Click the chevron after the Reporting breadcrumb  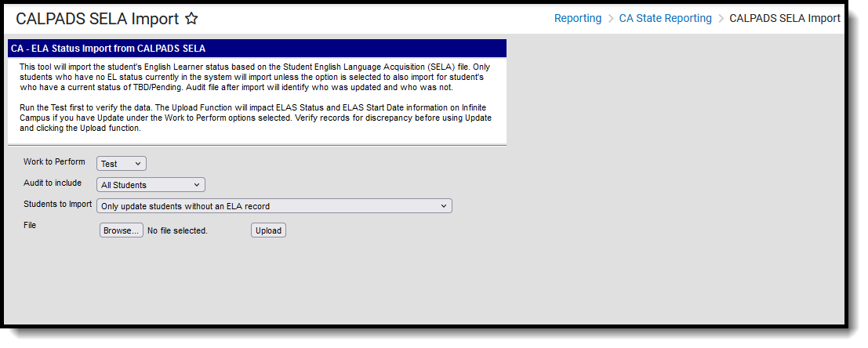611,18
